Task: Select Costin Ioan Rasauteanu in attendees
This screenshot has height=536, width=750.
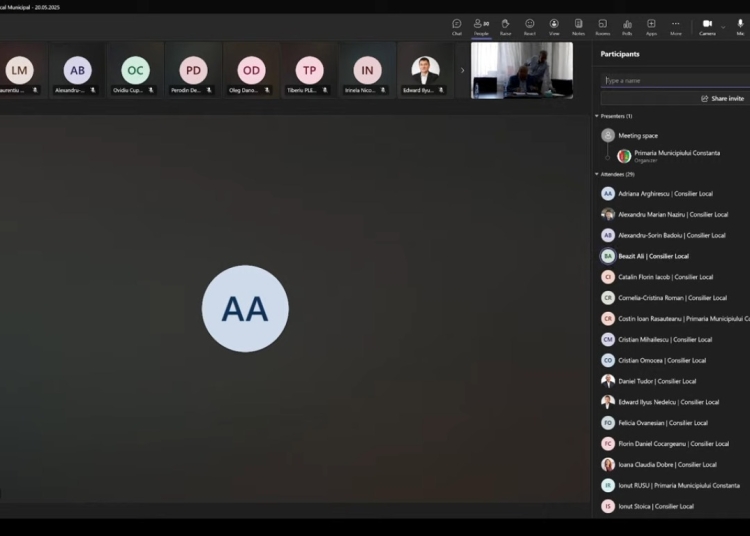Action: point(671,318)
